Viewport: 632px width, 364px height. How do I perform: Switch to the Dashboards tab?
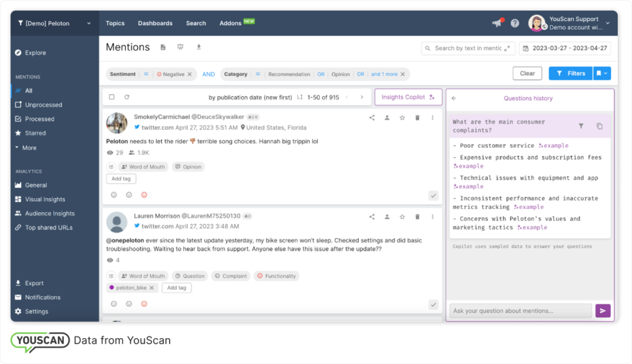point(155,23)
